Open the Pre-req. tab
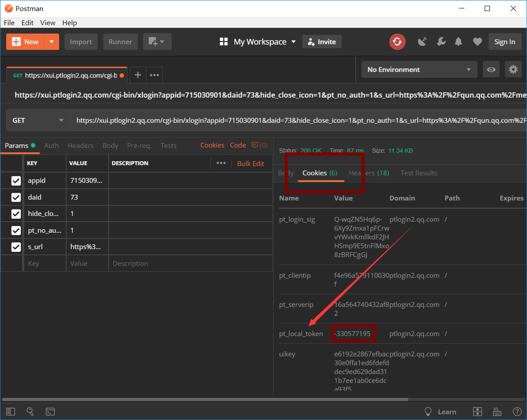 [139, 146]
